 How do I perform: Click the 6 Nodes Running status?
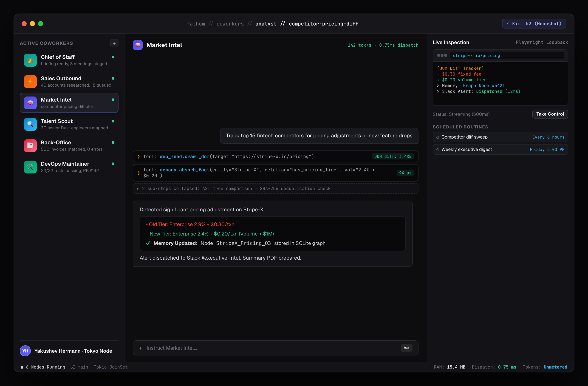(43, 367)
